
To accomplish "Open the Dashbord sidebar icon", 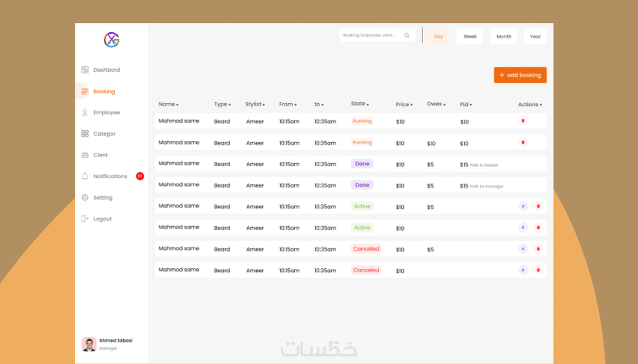I will click(x=85, y=70).
